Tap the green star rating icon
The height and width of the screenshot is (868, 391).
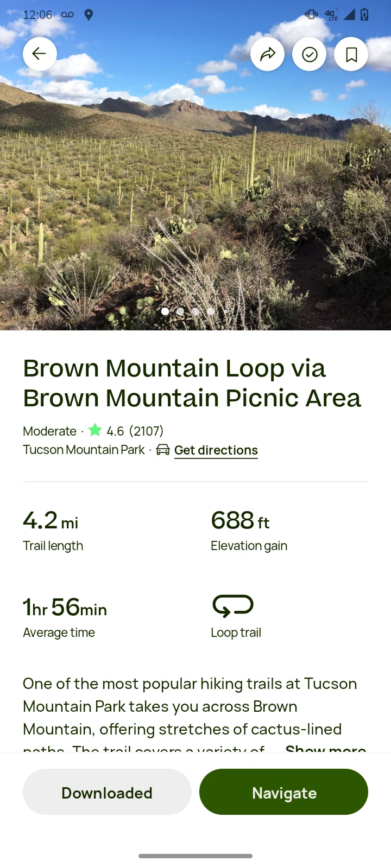pos(95,430)
